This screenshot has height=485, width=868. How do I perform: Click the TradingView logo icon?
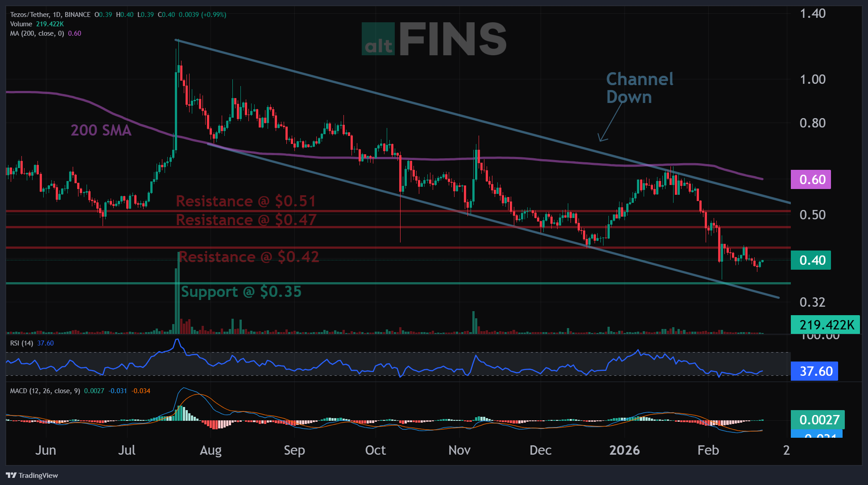point(11,475)
